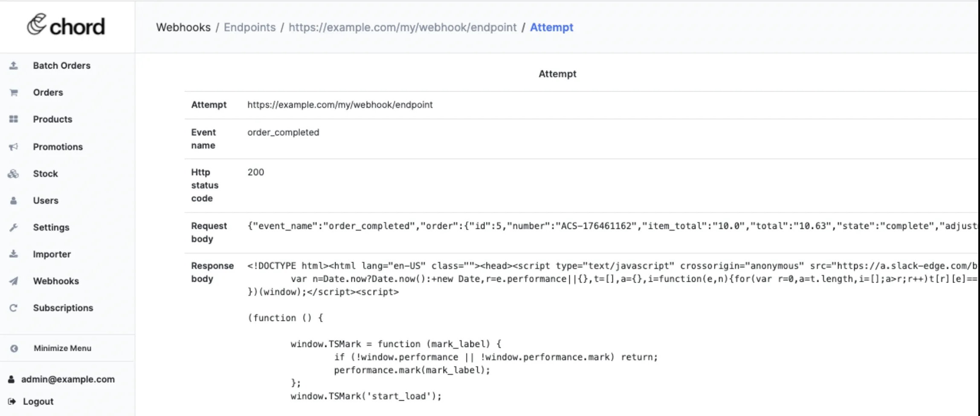Open Subscriptions in sidebar
The height and width of the screenshot is (416, 980).
coord(63,308)
